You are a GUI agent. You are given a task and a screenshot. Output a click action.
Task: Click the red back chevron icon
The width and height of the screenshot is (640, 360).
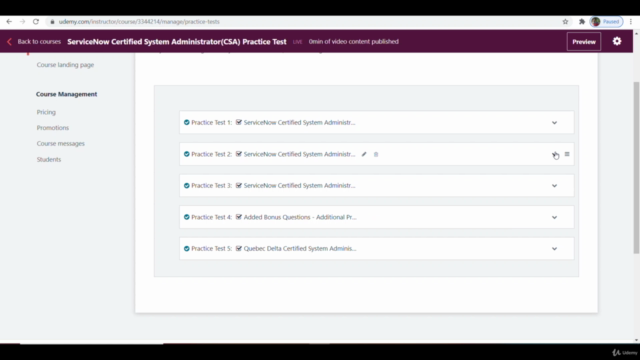coord(9,42)
